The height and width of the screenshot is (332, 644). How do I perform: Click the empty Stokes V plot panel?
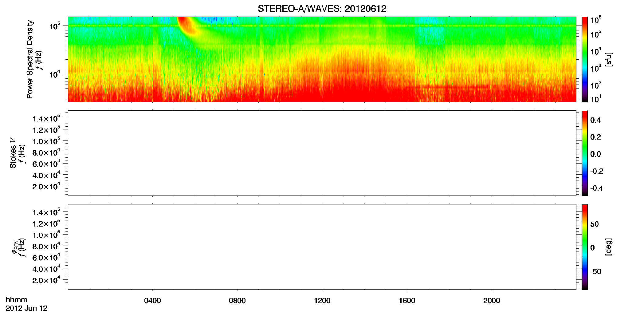pos(322,153)
